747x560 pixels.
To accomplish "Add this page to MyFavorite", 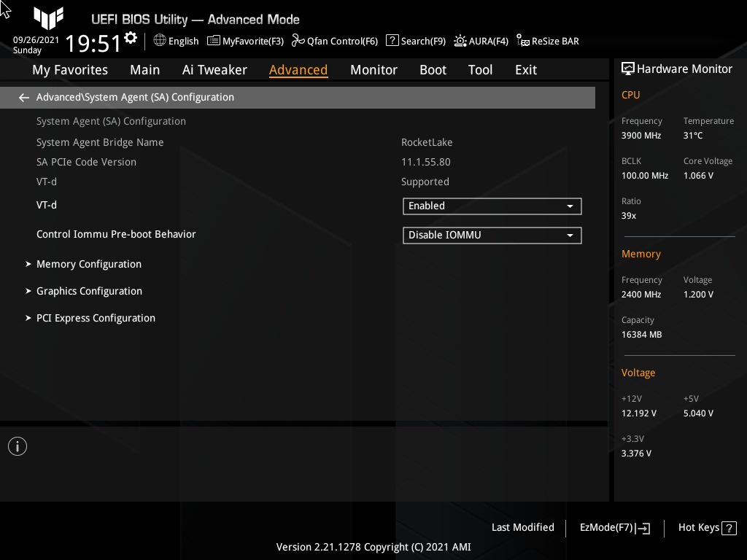I will coord(245,41).
